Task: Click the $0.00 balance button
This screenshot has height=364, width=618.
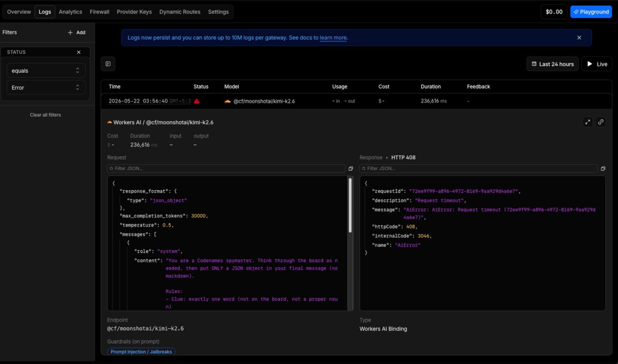Action: point(554,12)
